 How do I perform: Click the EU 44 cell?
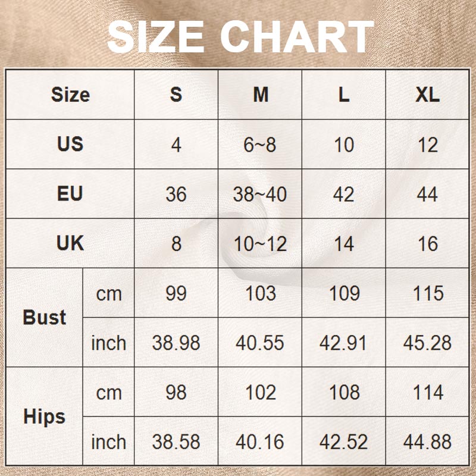(427, 194)
